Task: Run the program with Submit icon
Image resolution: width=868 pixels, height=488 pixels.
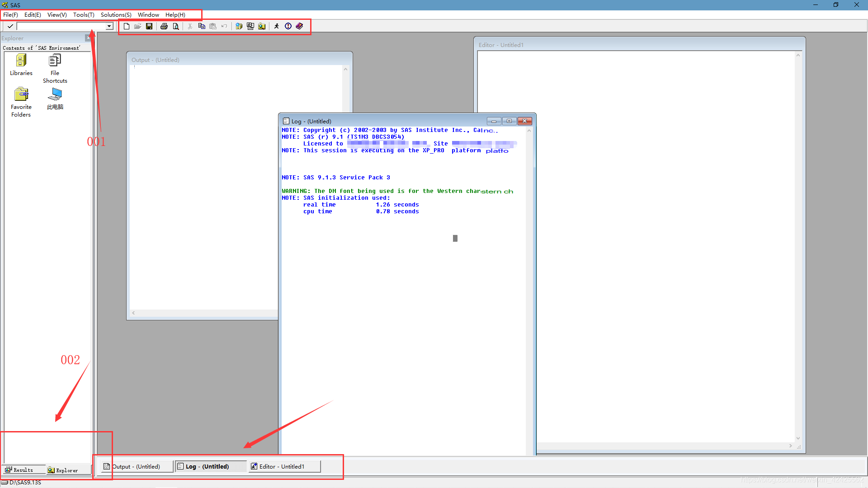Action: (x=277, y=26)
